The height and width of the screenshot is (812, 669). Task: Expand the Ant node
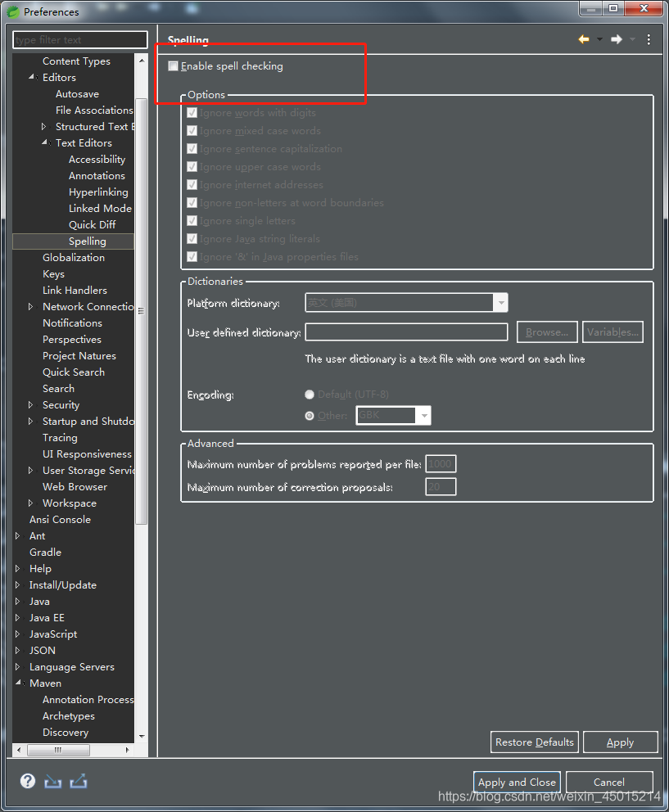(x=18, y=535)
